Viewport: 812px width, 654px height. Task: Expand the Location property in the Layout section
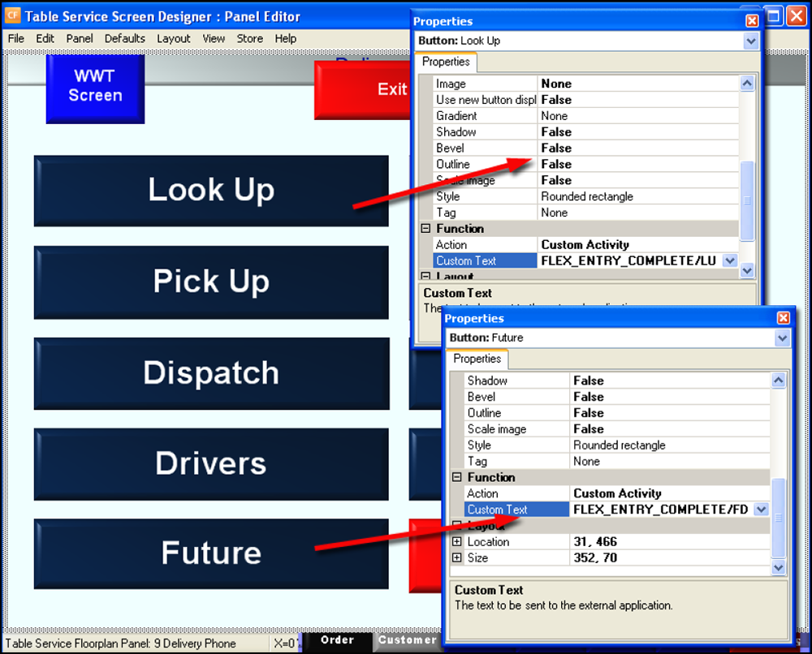pyautogui.click(x=456, y=541)
